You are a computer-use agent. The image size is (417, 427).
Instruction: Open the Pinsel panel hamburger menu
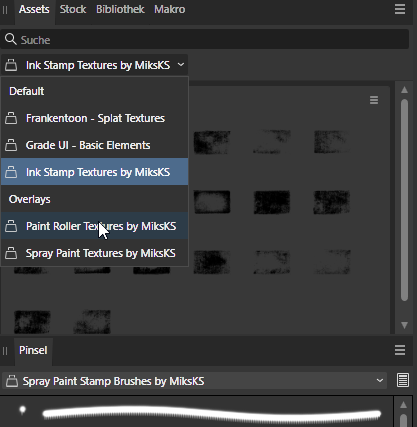point(400,350)
